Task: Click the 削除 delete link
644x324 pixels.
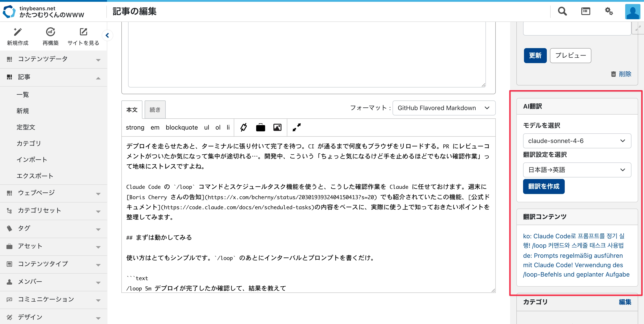Action: coord(625,74)
